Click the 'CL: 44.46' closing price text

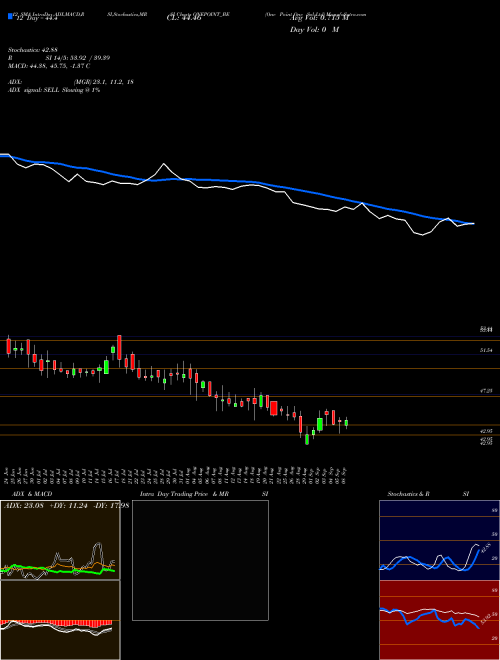click(185, 19)
